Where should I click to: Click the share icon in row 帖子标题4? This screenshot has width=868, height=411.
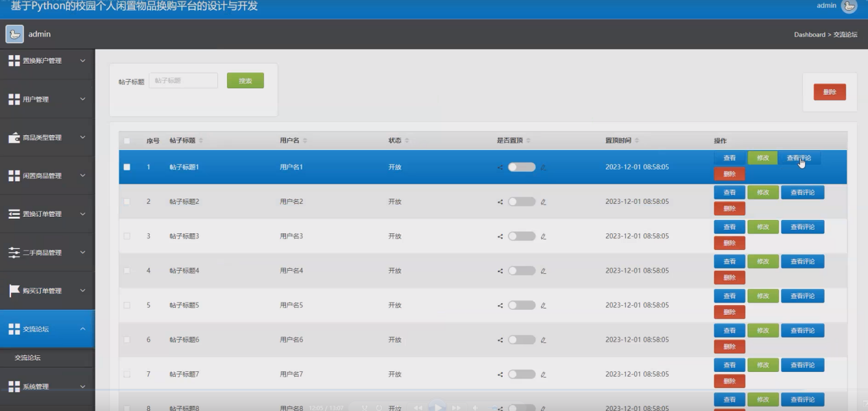click(x=500, y=270)
